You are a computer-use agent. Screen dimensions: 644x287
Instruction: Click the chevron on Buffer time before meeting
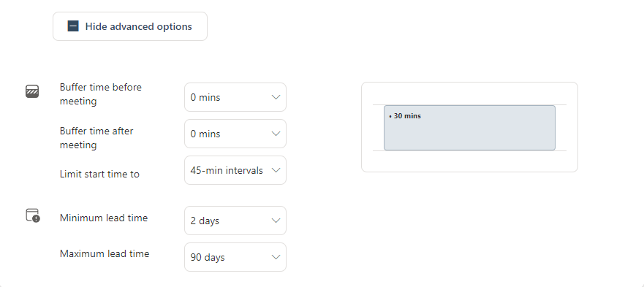coord(276,97)
